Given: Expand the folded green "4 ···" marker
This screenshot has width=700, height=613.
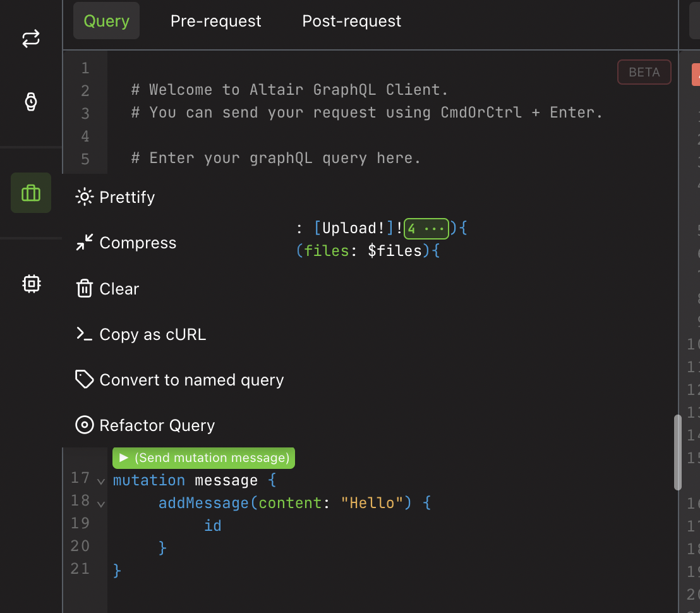Looking at the screenshot, I should (426, 229).
